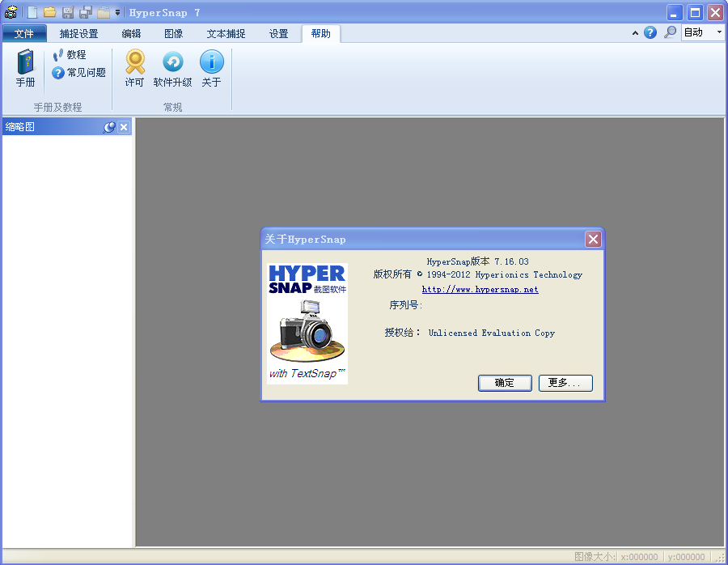
Task: Click the HyperSnap logo image in dialog
Action: point(307,324)
